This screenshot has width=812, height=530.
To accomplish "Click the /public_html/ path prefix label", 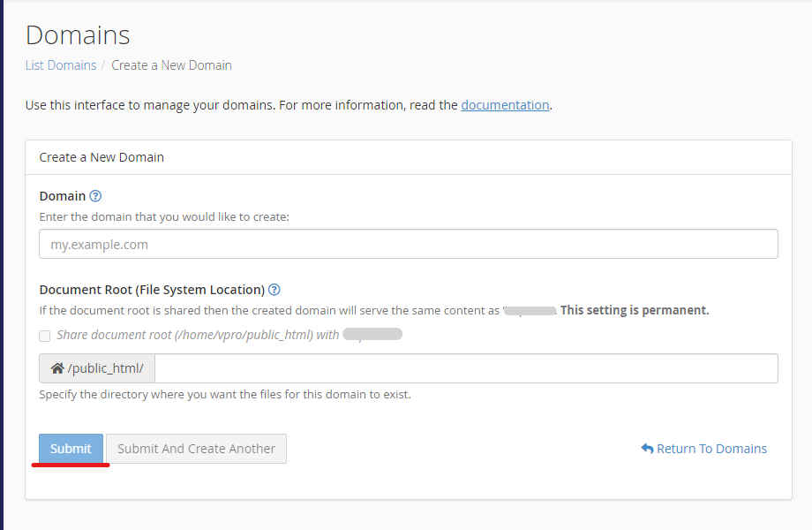I will (x=105, y=368).
